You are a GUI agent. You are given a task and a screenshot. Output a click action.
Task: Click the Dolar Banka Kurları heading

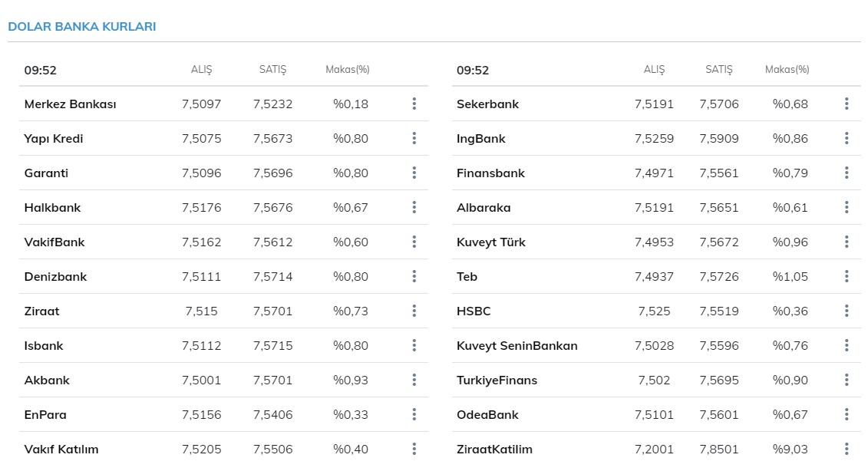pos(81,26)
